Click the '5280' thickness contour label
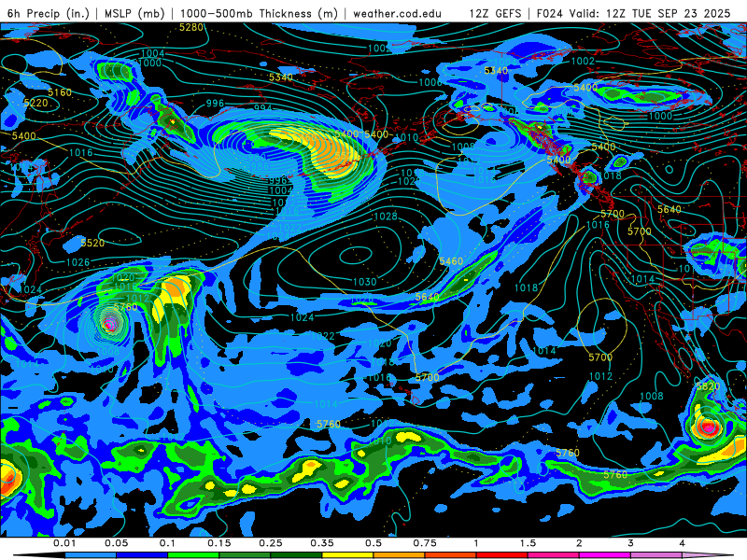The image size is (747, 560). (x=191, y=28)
